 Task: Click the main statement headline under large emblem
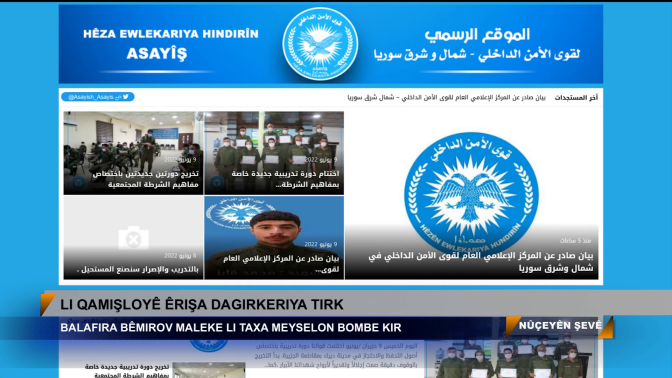481,261
